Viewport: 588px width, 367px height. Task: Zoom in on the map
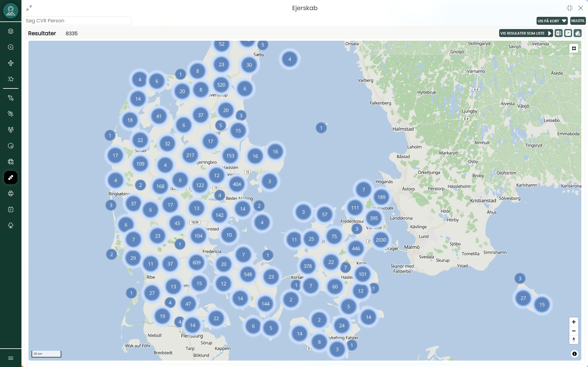(x=574, y=322)
